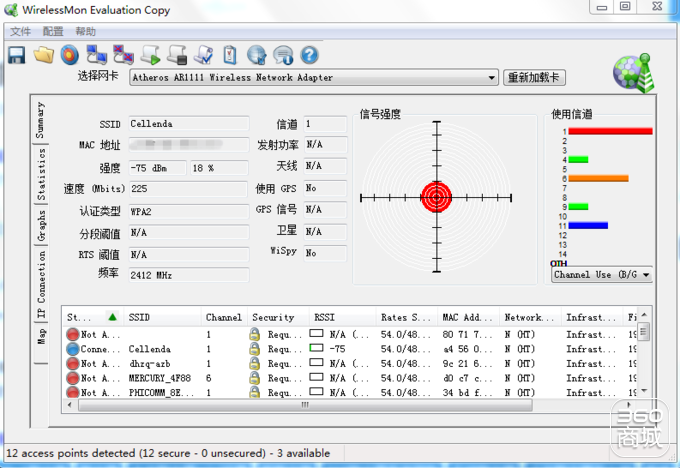Switch to the Graphs tab

pyautogui.click(x=41, y=225)
